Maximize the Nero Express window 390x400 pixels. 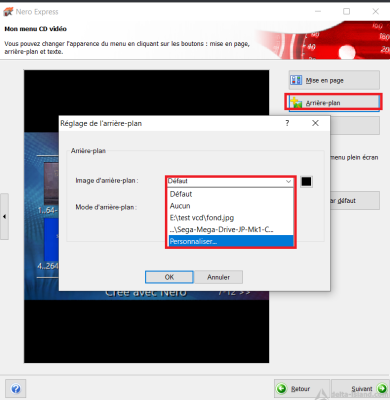tap(347, 12)
